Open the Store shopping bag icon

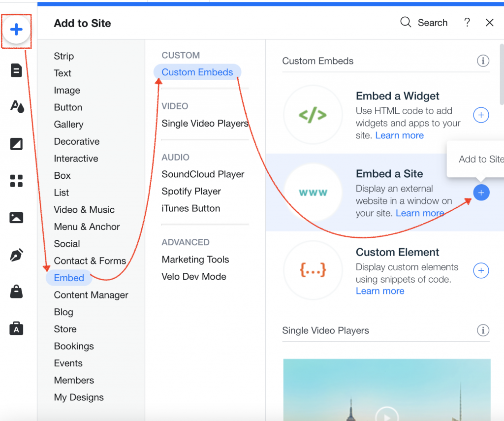click(x=16, y=291)
